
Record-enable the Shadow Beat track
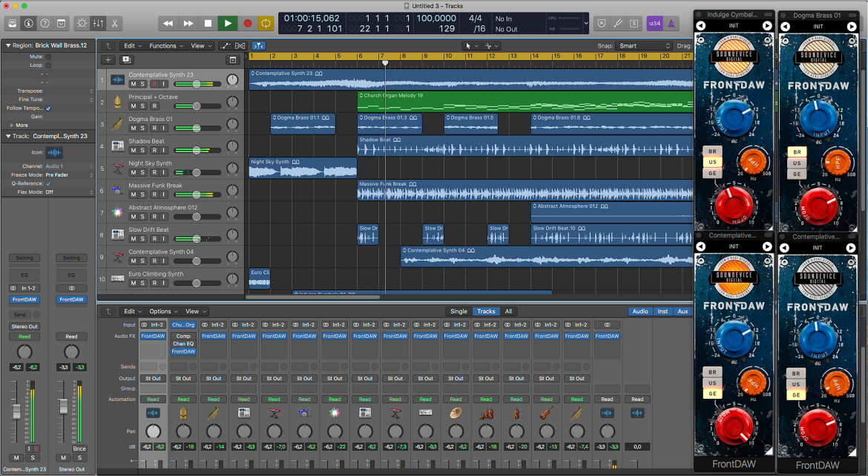tap(154, 151)
